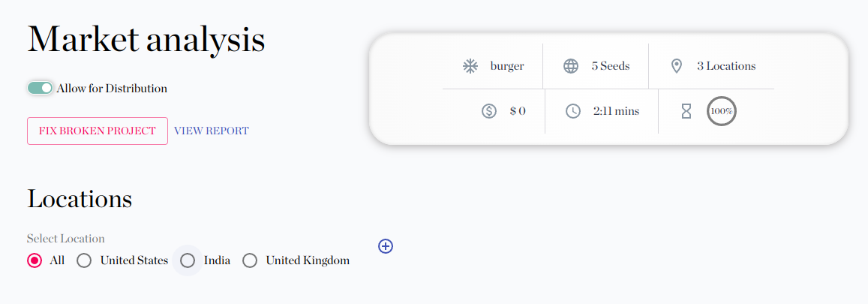Choose the India radio option
The height and width of the screenshot is (304, 868).
[x=188, y=260]
